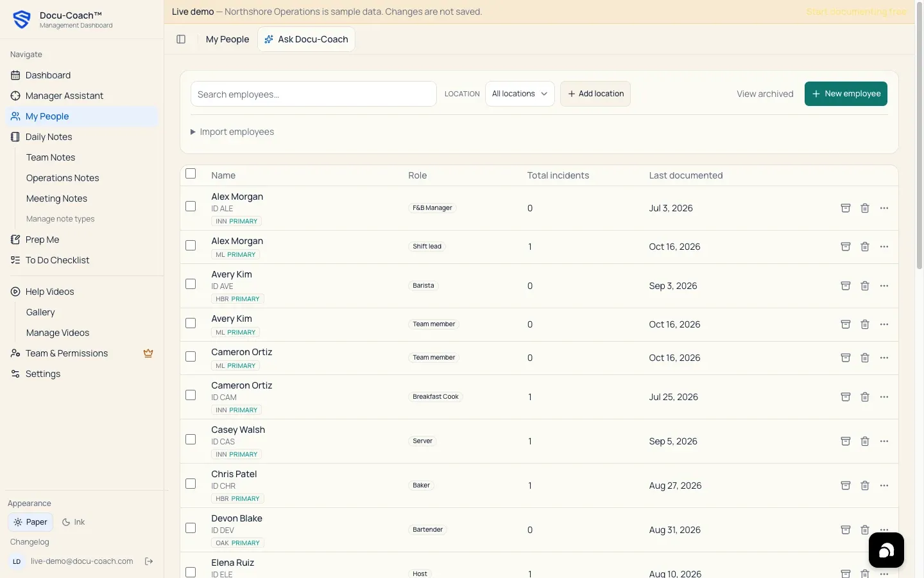Viewport: 924px width, 578px height.
Task: Archive Casey Walsh employee record
Action: 846,441
